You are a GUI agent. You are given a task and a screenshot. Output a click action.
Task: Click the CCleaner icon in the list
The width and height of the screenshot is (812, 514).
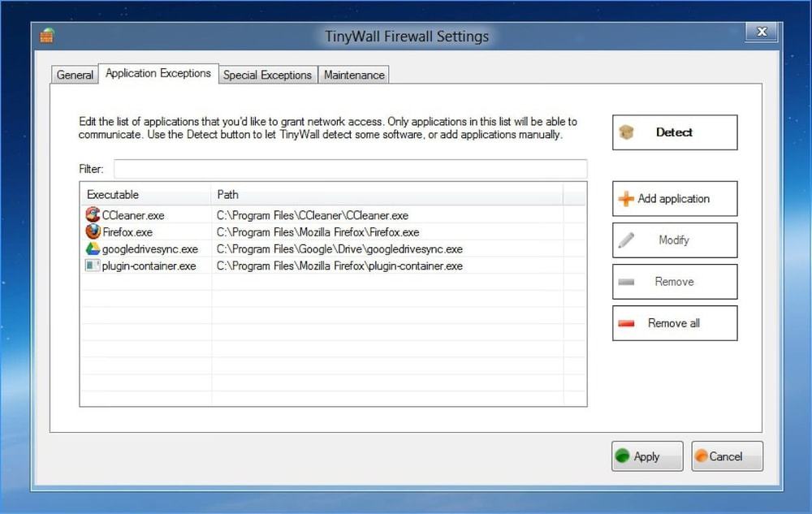(x=93, y=214)
